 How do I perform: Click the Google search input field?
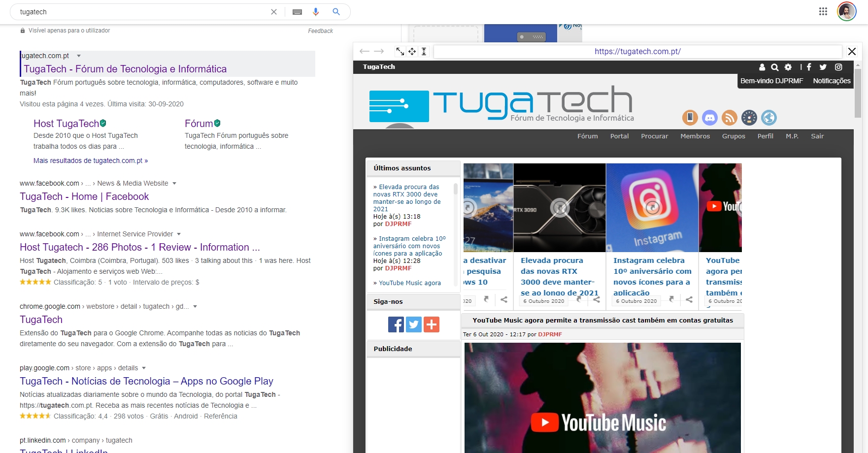point(143,12)
